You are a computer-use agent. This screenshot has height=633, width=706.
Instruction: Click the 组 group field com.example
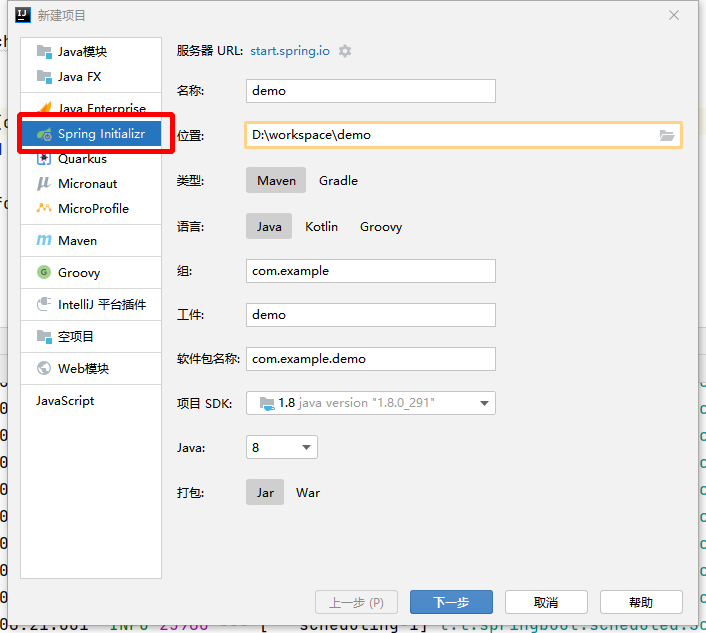point(371,271)
